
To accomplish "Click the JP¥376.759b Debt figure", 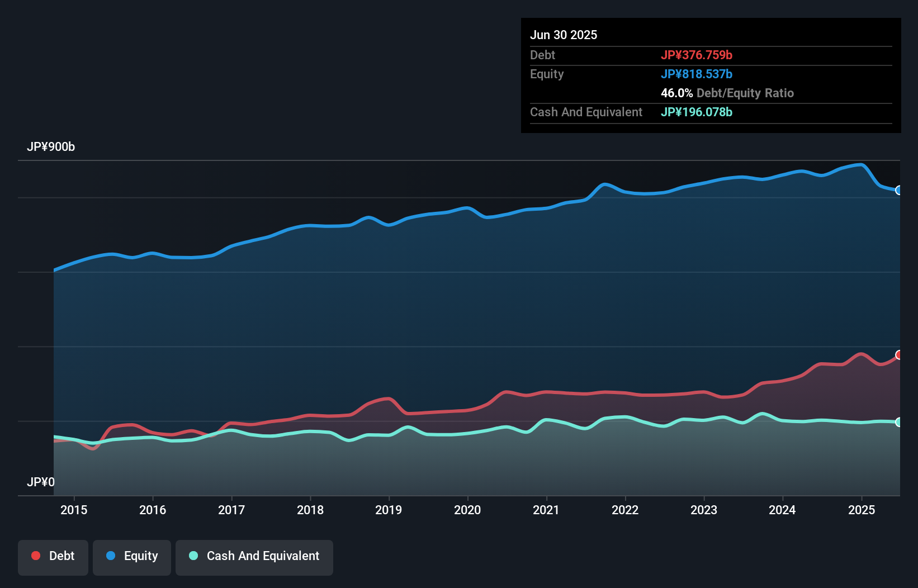I will (697, 55).
